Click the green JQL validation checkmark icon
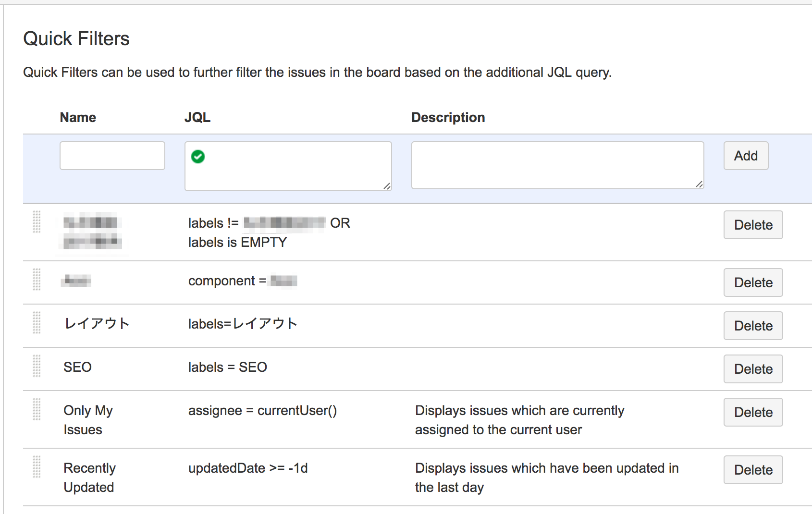The image size is (812, 514). [197, 156]
